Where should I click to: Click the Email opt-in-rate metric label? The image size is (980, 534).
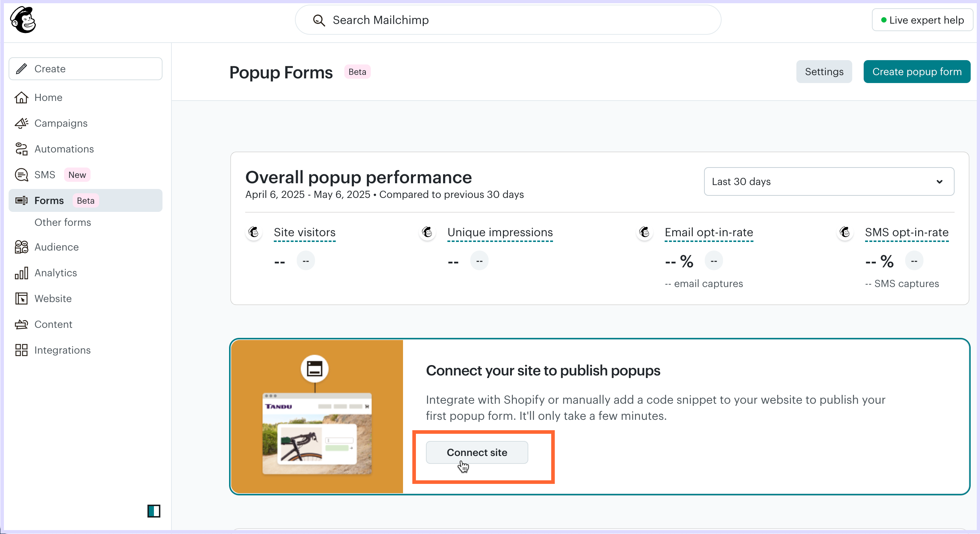click(x=709, y=232)
